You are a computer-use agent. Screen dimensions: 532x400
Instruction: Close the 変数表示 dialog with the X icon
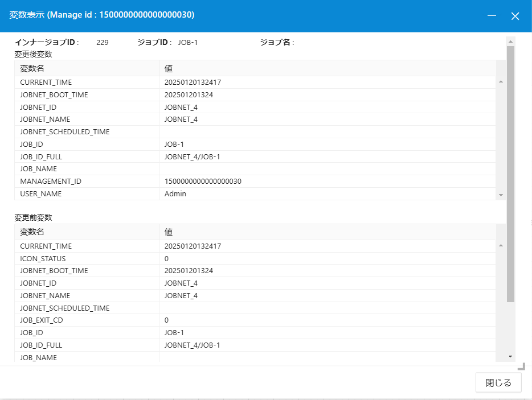click(515, 16)
